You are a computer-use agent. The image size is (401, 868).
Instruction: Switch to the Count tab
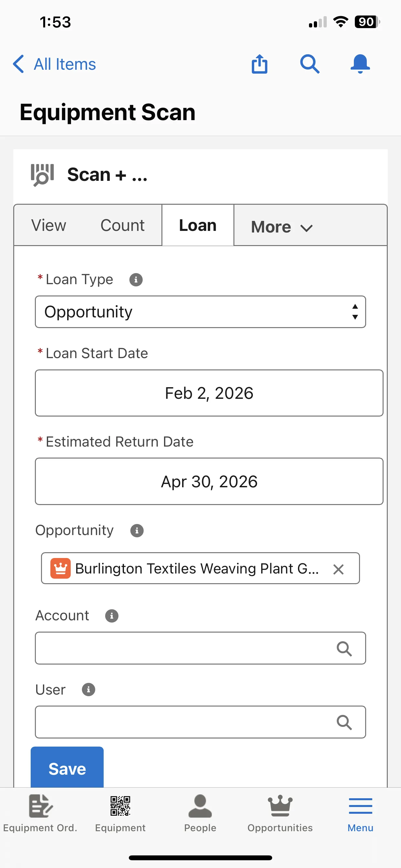[122, 225]
